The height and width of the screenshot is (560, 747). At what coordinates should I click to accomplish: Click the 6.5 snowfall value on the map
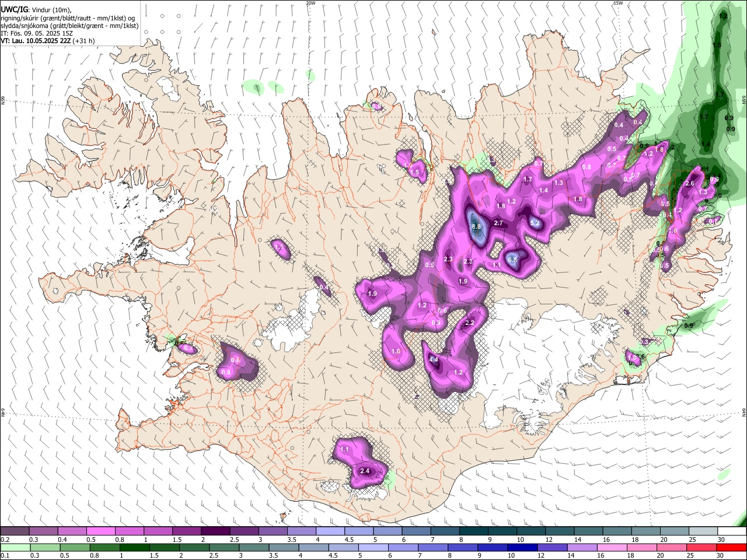point(513,260)
